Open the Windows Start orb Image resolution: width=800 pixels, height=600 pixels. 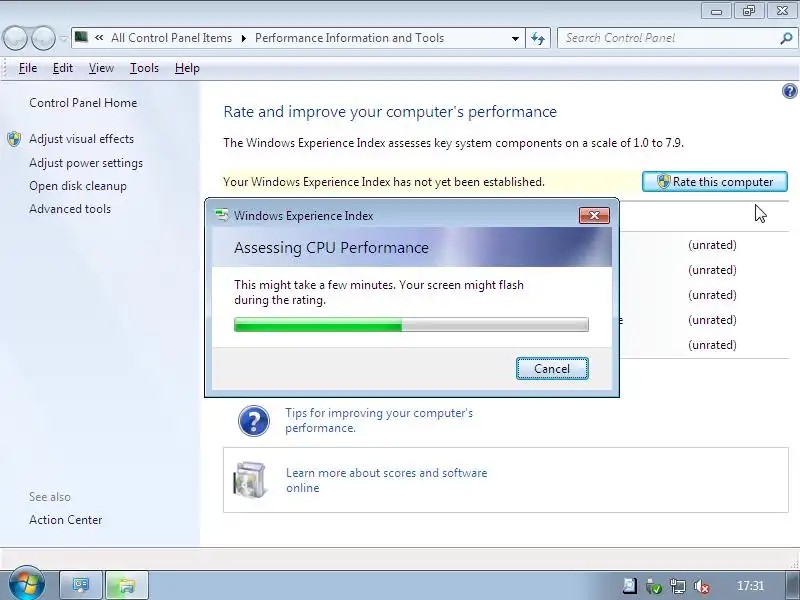(27, 584)
